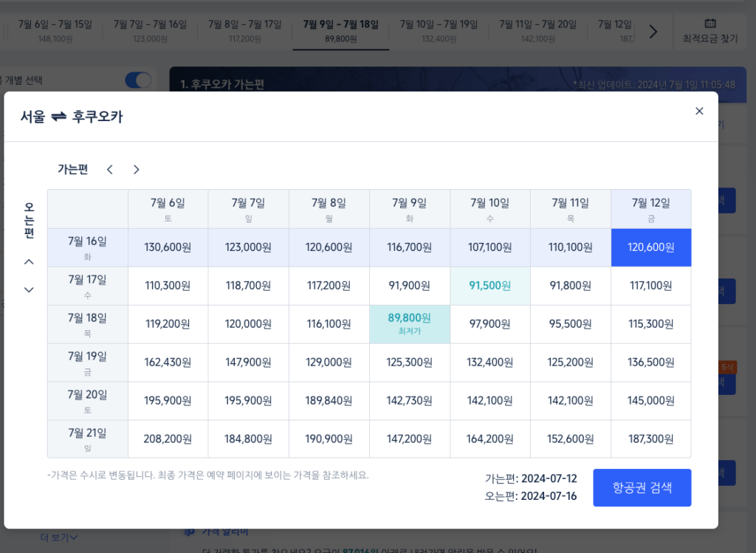Screen dimensions: 756x553
Task: Click the 7월 6일 토 column header
Action: point(168,209)
